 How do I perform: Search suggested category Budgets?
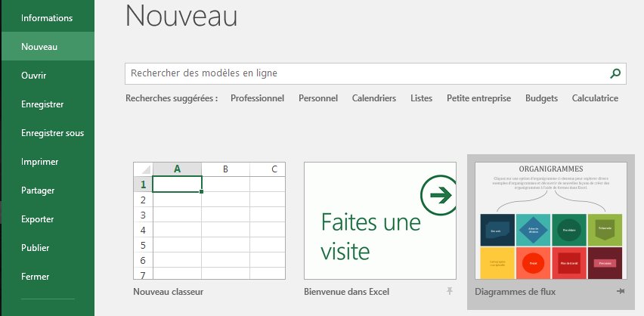[x=542, y=98]
